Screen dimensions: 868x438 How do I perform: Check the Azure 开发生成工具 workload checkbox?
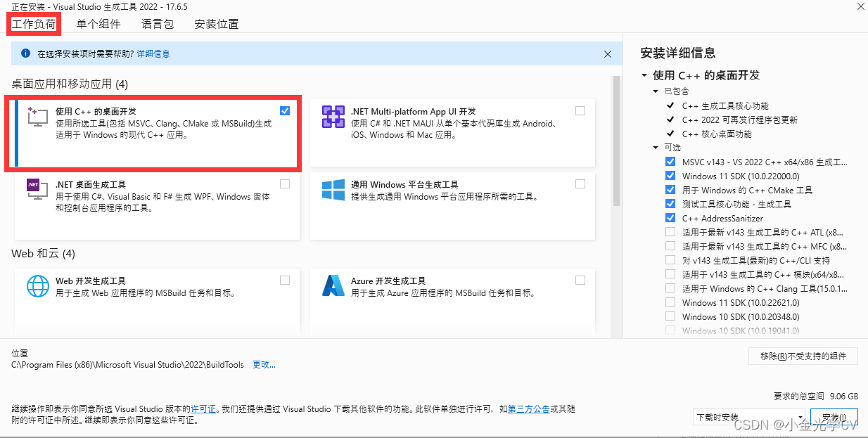[580, 281]
